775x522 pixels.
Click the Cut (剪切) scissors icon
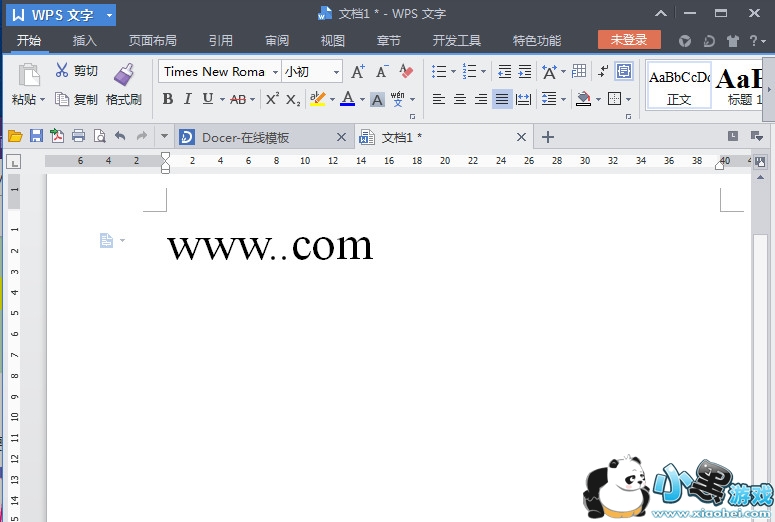(x=62, y=70)
